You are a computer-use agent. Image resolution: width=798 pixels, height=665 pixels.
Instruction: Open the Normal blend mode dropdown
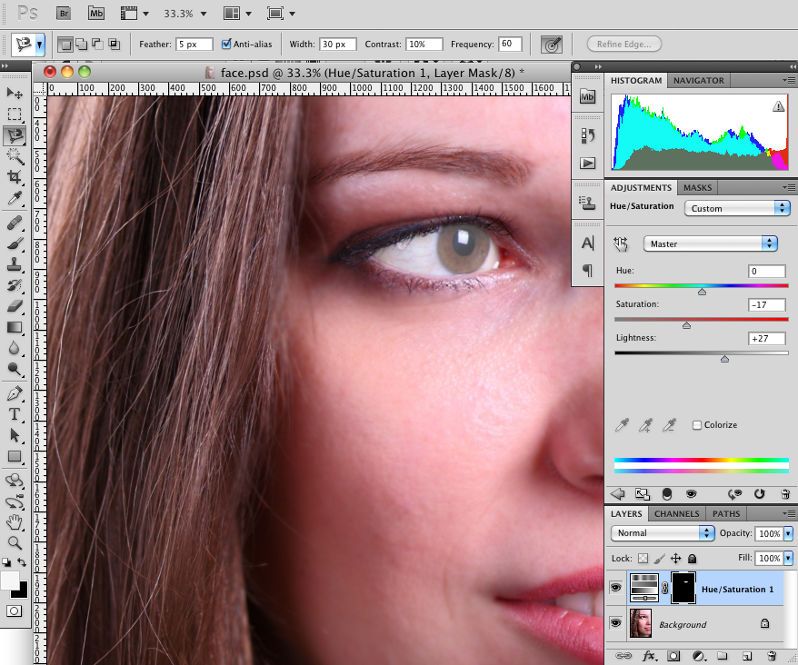(662, 533)
